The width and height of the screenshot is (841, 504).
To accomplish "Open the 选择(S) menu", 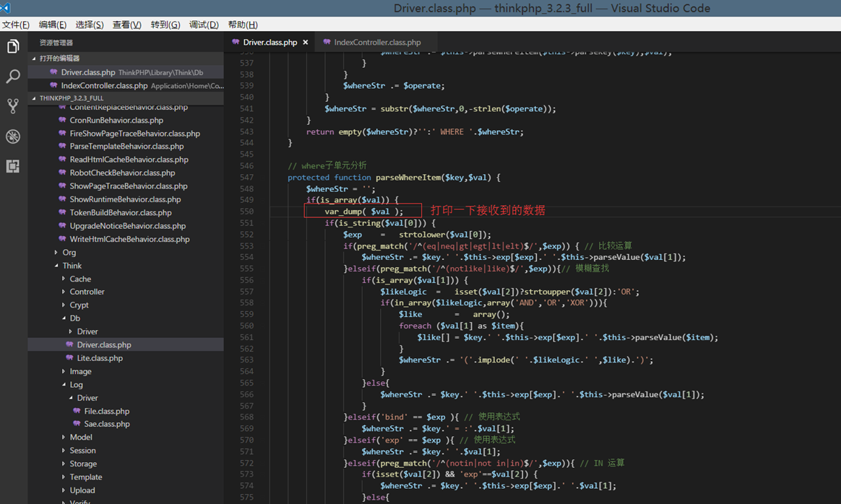I will pyautogui.click(x=90, y=25).
